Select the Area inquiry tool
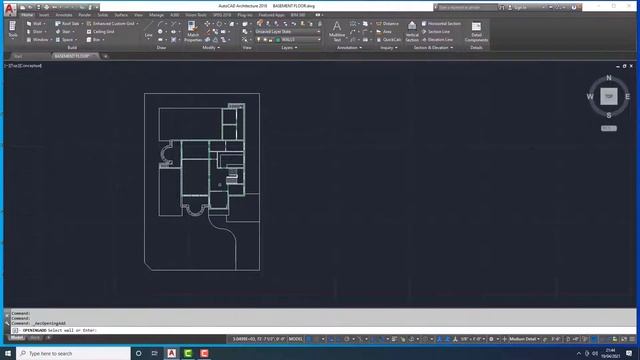The width and height of the screenshot is (640, 360). click(x=384, y=32)
